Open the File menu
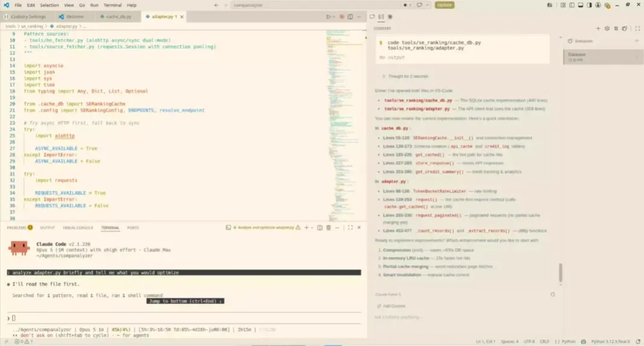Image resolution: width=644 pixels, height=346 pixels. 18,5
